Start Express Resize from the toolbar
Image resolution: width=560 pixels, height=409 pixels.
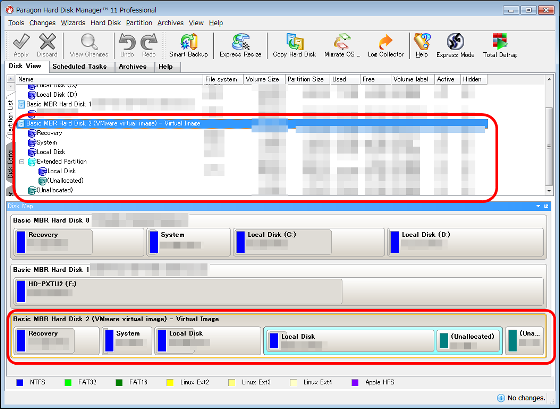tap(240, 45)
